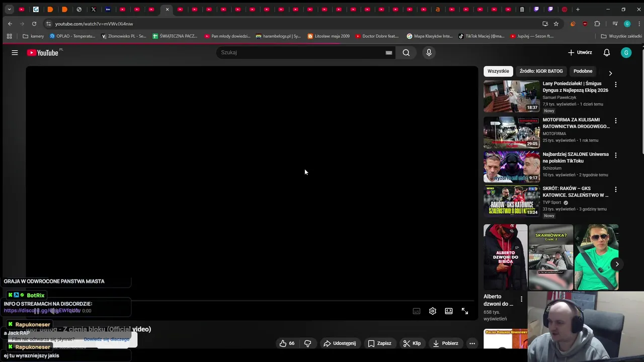Viewport: 644px width, 362px height.
Task: Open the TikTok Maciej bookmark
Action: 481,36
